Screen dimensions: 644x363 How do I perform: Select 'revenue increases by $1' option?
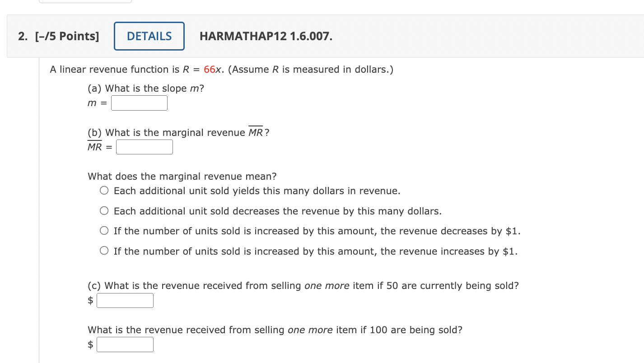click(x=104, y=251)
